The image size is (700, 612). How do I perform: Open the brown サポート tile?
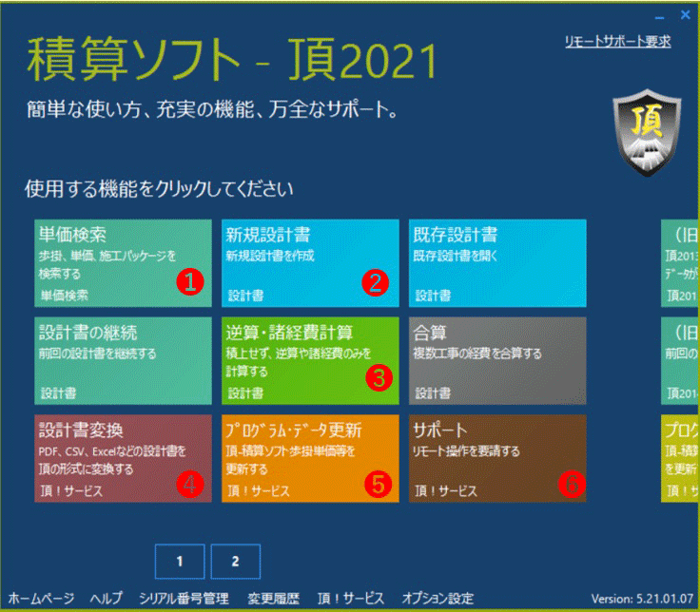point(496,458)
